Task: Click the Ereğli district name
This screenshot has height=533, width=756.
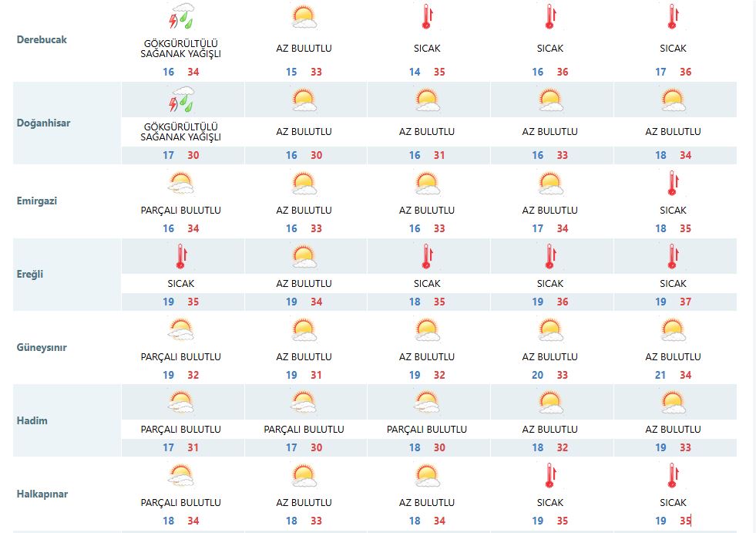Action: (x=30, y=275)
